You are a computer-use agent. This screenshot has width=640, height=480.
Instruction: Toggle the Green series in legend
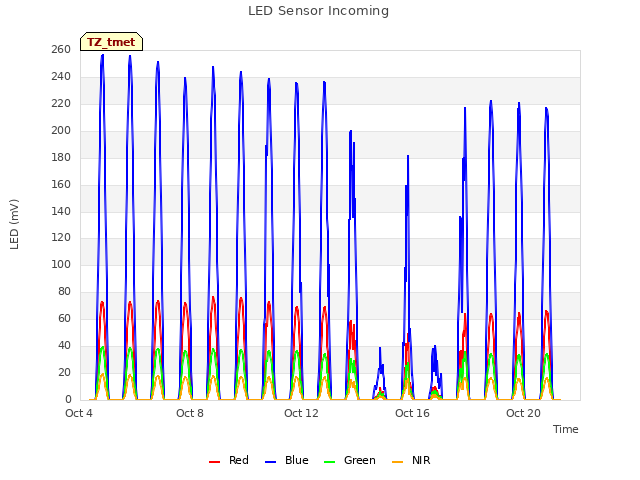349,460
